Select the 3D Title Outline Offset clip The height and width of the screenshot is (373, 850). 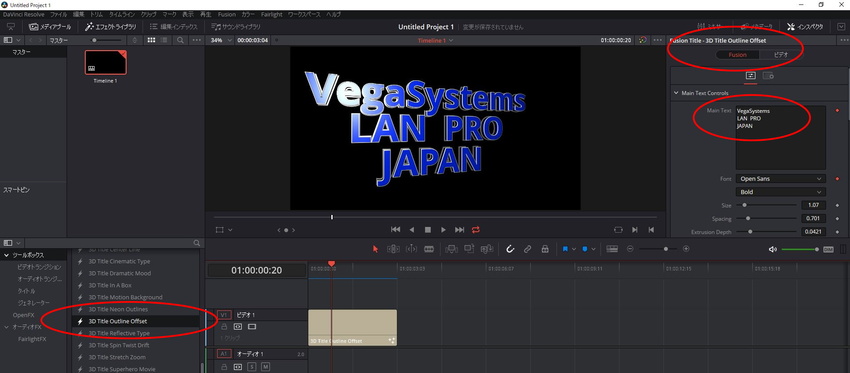(352, 327)
